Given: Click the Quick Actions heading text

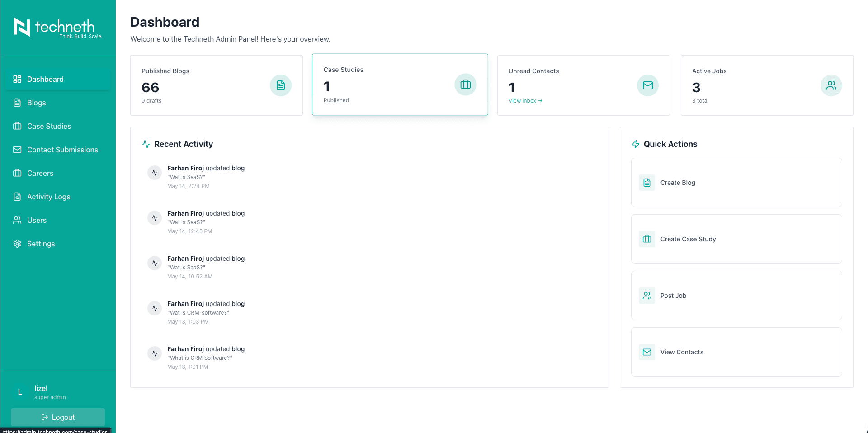Looking at the screenshot, I should 670,144.
